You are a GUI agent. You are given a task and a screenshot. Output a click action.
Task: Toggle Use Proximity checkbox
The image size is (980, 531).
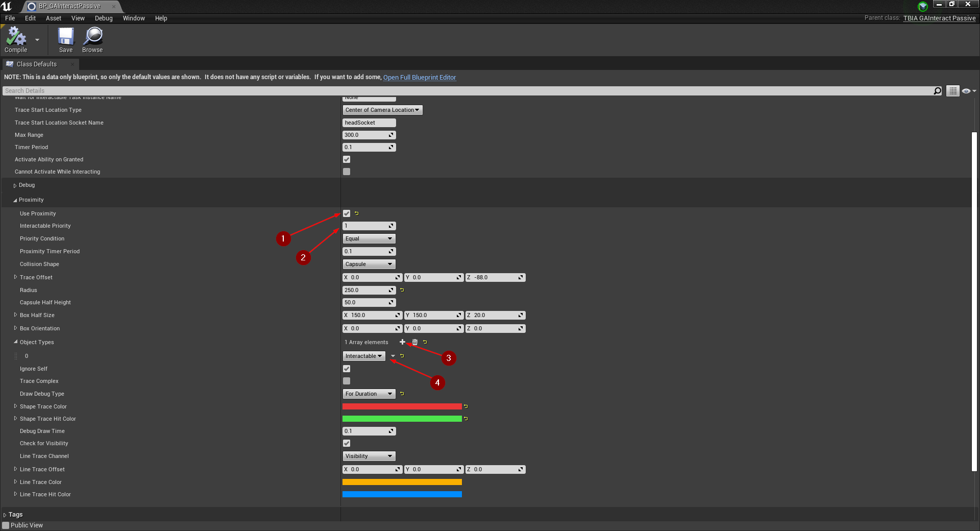347,213
